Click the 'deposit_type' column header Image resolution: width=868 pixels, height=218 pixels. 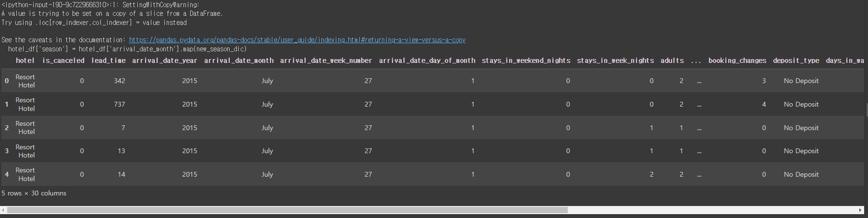pyautogui.click(x=796, y=61)
